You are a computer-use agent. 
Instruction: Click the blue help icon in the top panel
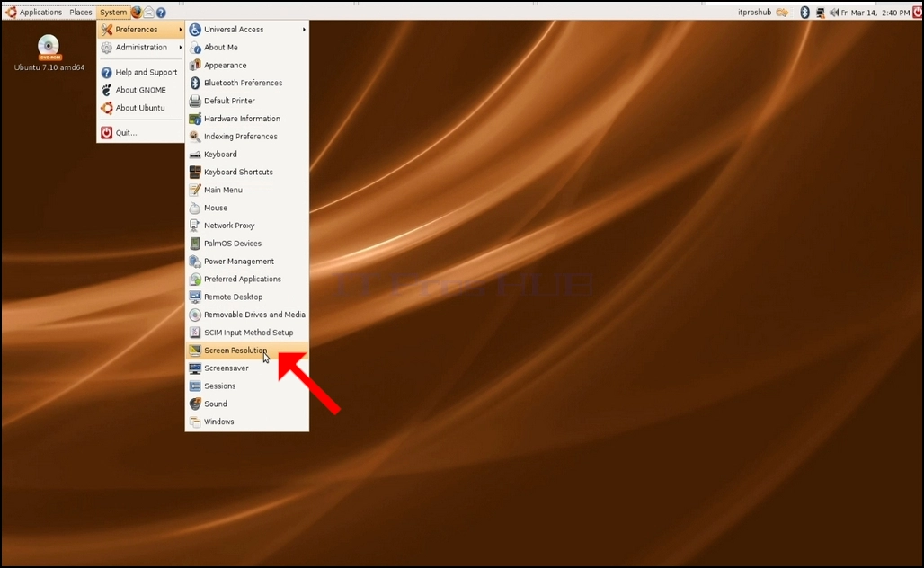point(161,12)
